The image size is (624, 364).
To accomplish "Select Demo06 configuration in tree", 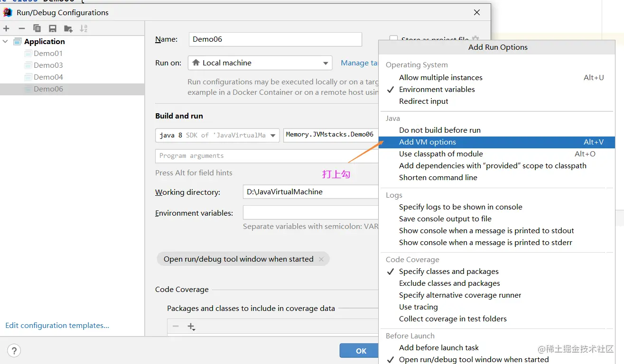I will click(72, 89).
